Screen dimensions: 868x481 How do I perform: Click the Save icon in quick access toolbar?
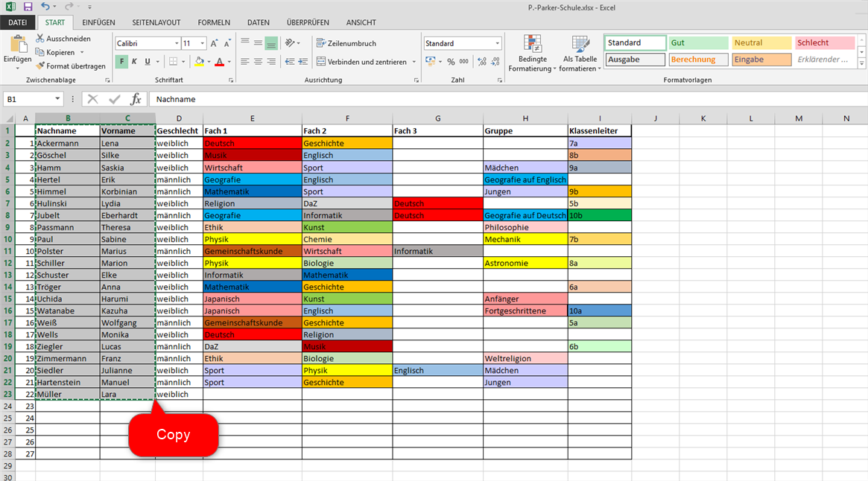point(27,7)
